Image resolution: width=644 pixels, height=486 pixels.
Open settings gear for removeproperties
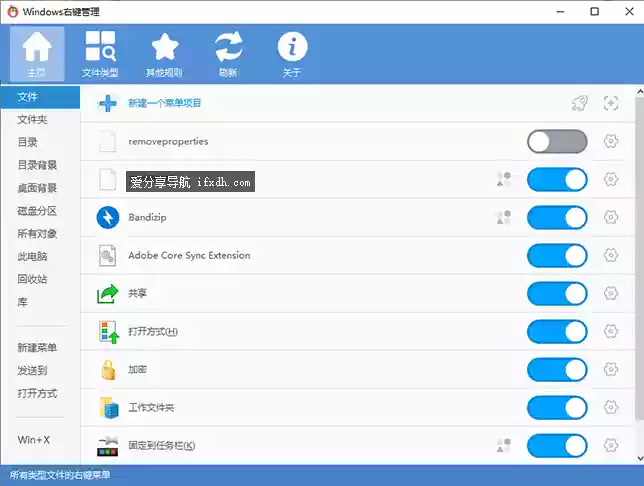[611, 141]
